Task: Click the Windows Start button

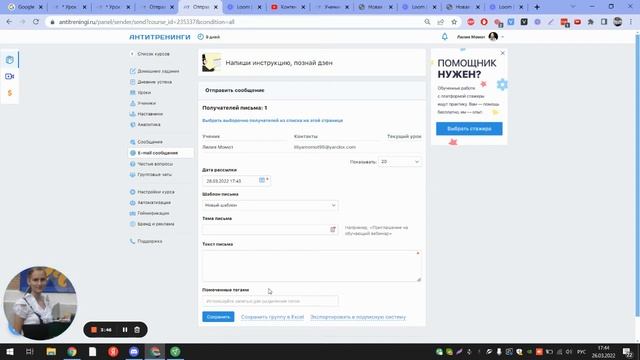Action: 10,351
